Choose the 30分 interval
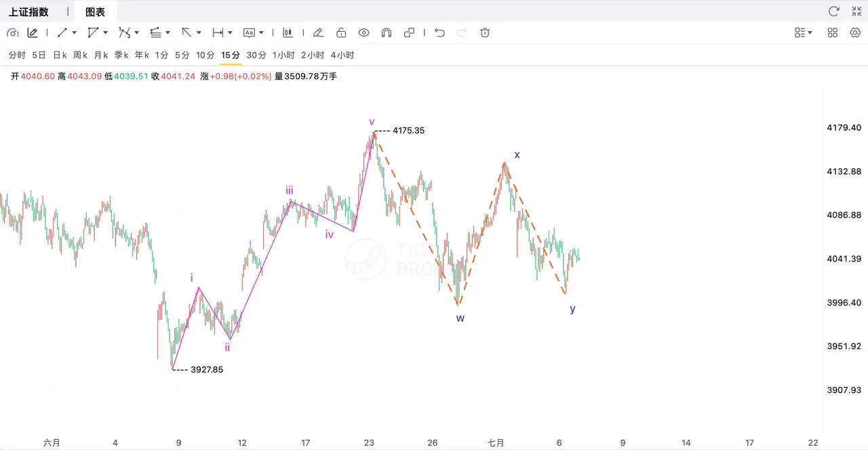The width and height of the screenshot is (868, 450). point(256,55)
